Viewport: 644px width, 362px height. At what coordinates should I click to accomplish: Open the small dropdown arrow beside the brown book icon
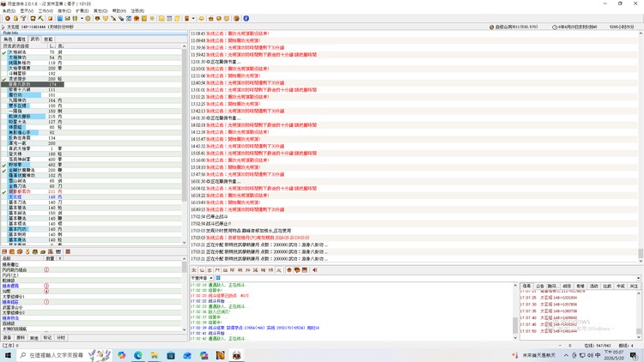pyautogui.click(x=193, y=19)
